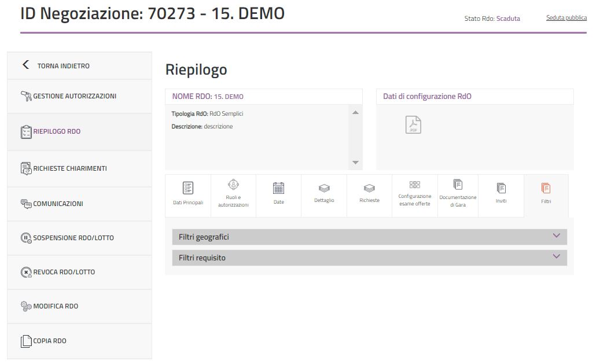Click the Modifica RDO gears icon
The image size is (611, 364).
click(x=25, y=306)
